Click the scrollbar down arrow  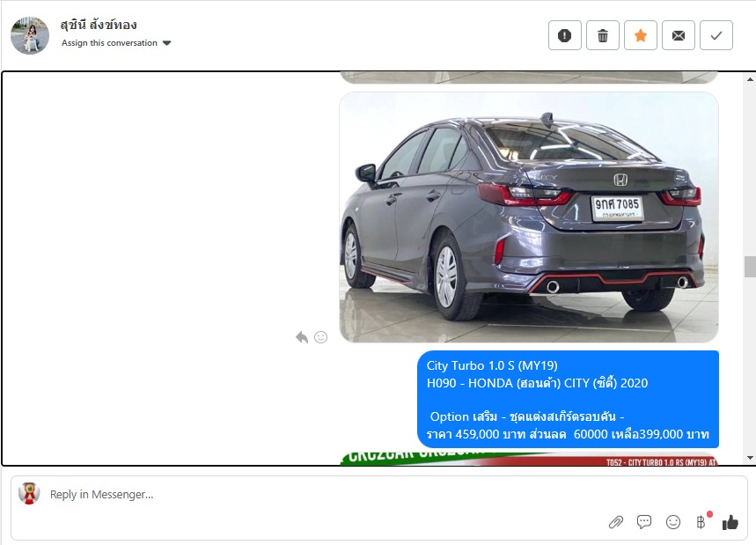pyautogui.click(x=750, y=458)
